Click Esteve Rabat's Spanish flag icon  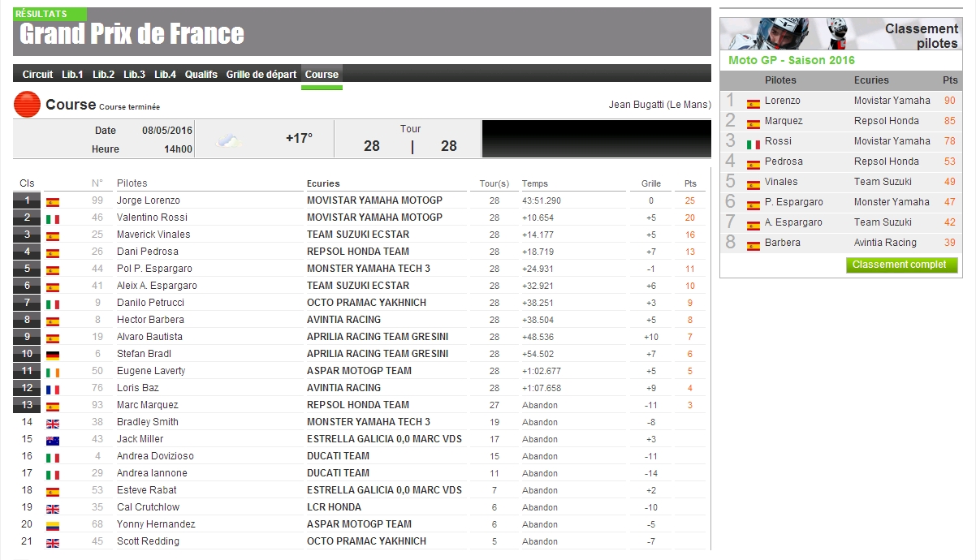pos(53,491)
